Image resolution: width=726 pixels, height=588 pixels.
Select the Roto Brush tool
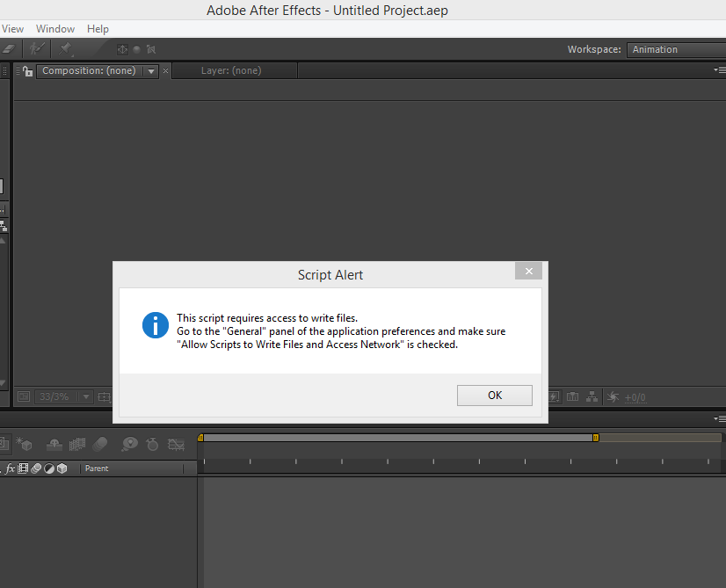(x=37, y=48)
